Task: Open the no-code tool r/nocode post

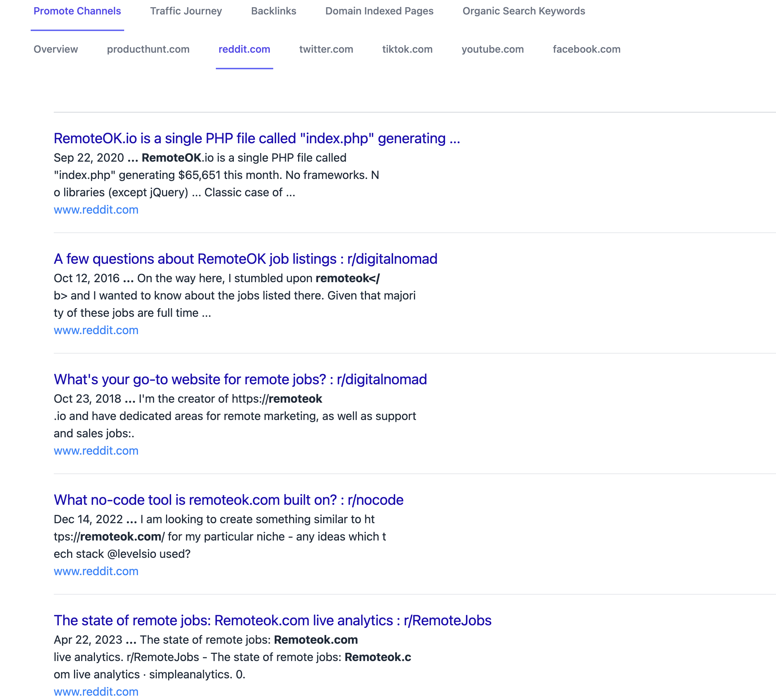Action: click(x=228, y=500)
